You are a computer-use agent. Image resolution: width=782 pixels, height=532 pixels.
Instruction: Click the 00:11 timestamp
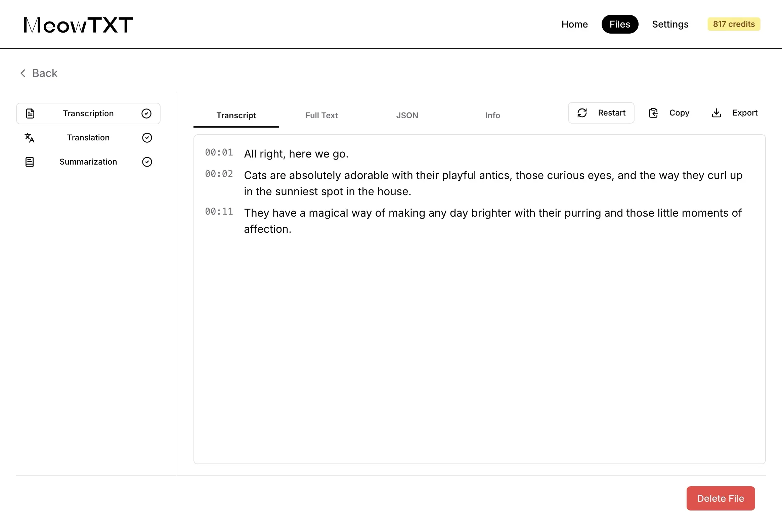click(x=219, y=212)
